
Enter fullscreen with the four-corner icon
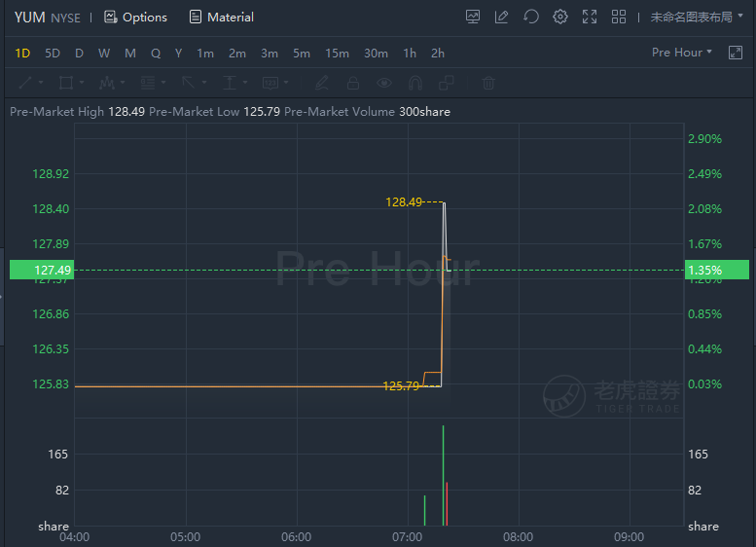[x=590, y=17]
